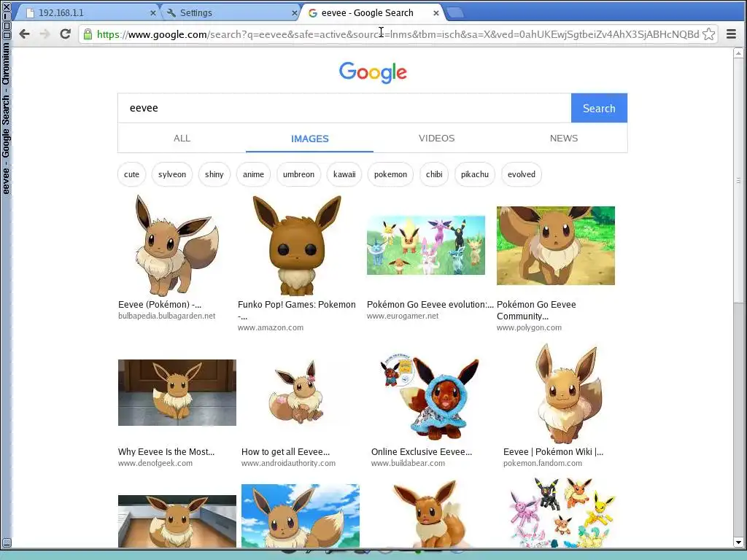The width and height of the screenshot is (747, 560).
Task: Open the colorful Eeveelutions collage thumbnail
Action: point(563,513)
